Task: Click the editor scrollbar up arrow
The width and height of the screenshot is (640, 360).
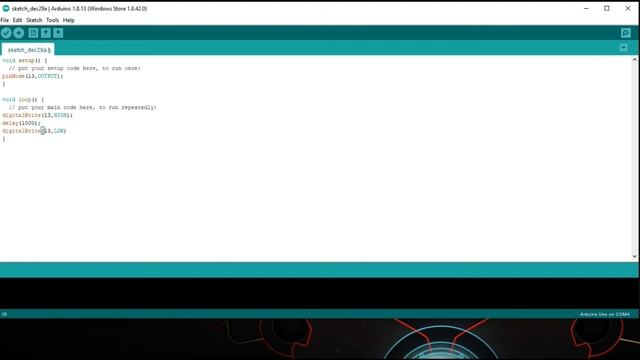Action: (x=634, y=60)
